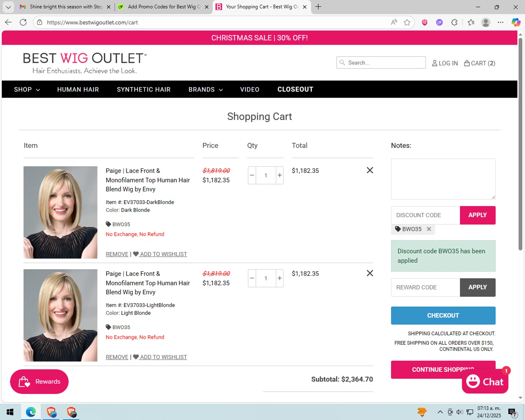This screenshot has height=420, width=525.
Task: Open the tab search chevron
Action: click(x=8, y=7)
